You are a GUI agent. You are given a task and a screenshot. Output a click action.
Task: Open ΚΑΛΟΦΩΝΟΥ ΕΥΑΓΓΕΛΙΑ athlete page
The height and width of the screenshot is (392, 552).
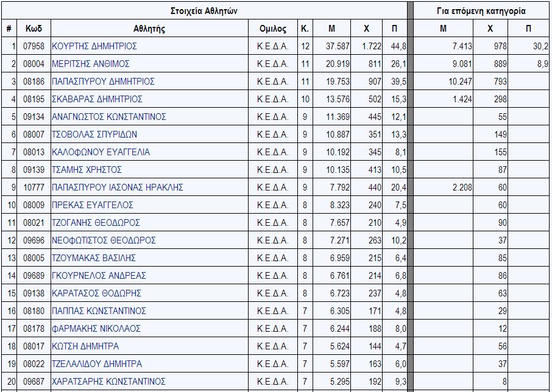coord(101,152)
